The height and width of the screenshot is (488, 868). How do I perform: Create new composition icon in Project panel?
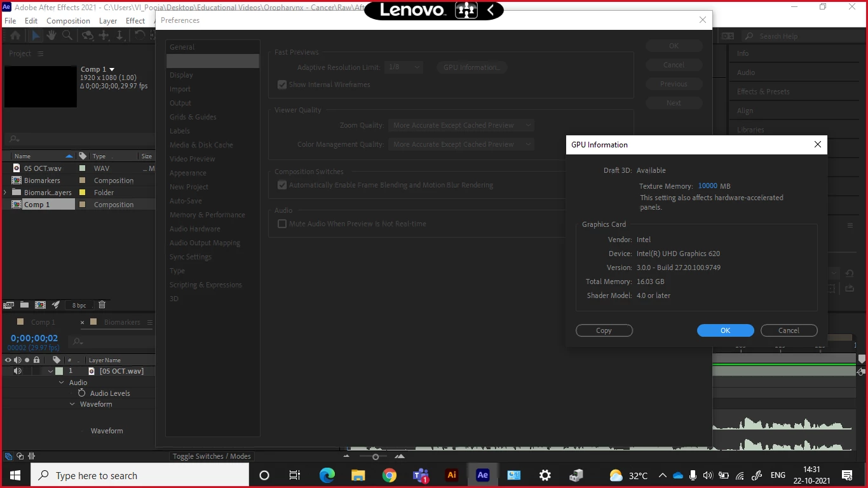click(40, 305)
